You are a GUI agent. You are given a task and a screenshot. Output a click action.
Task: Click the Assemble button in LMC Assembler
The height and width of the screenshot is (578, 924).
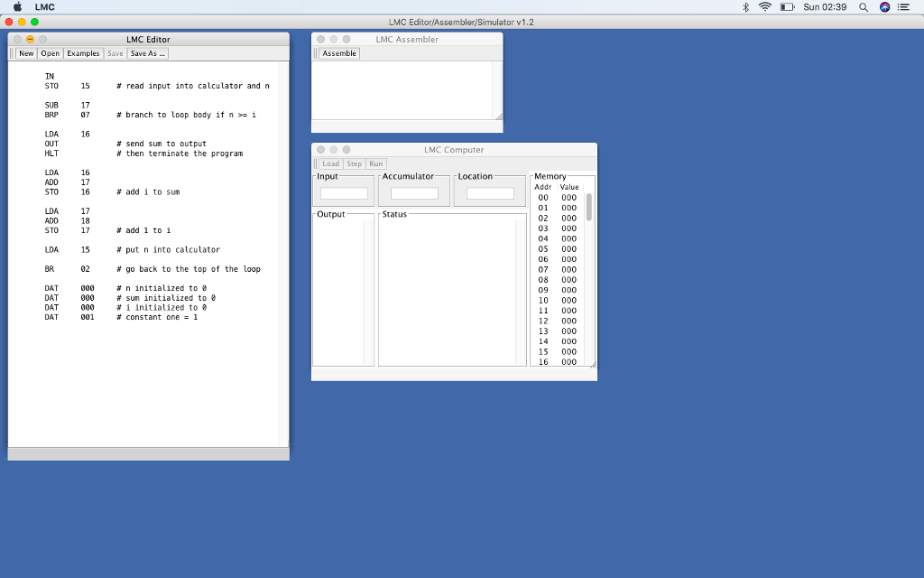coord(338,53)
